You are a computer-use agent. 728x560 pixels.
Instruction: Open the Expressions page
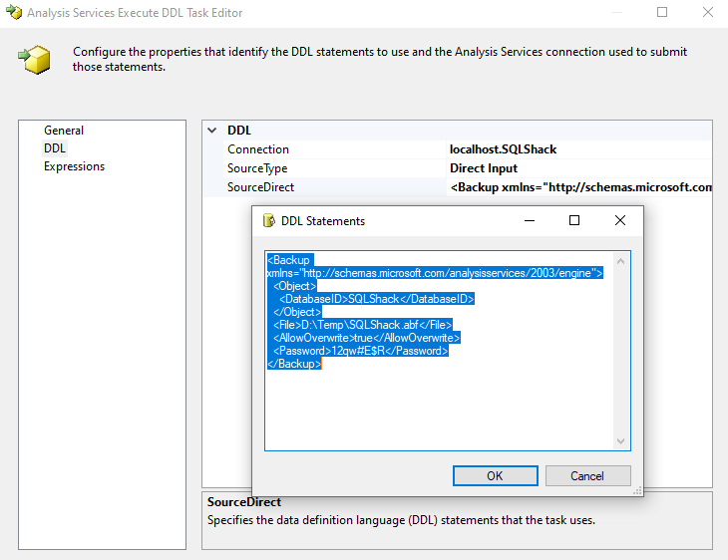74,166
